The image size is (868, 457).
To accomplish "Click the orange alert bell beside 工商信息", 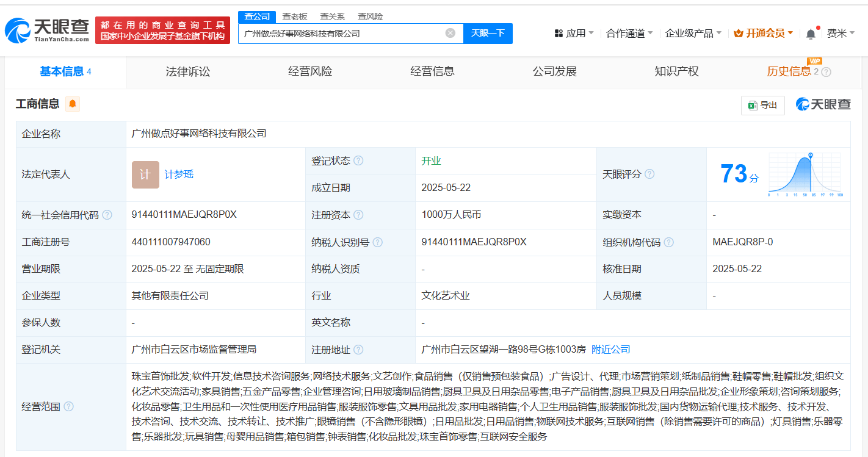I will tap(73, 104).
